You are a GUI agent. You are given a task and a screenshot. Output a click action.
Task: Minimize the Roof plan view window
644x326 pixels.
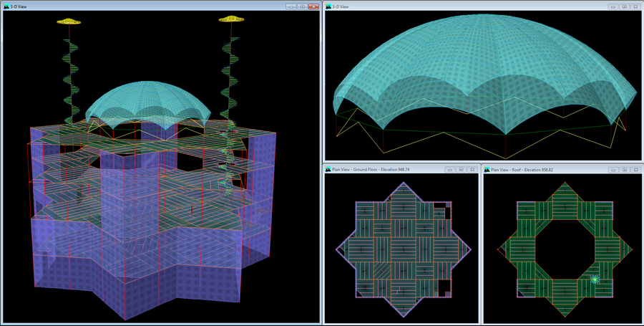pyautogui.click(x=614, y=170)
